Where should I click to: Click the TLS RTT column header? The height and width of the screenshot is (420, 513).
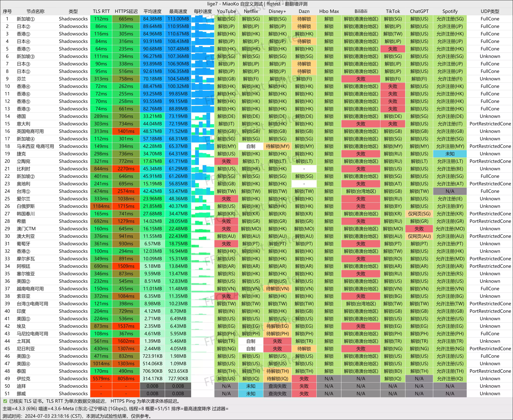coord(101,11)
